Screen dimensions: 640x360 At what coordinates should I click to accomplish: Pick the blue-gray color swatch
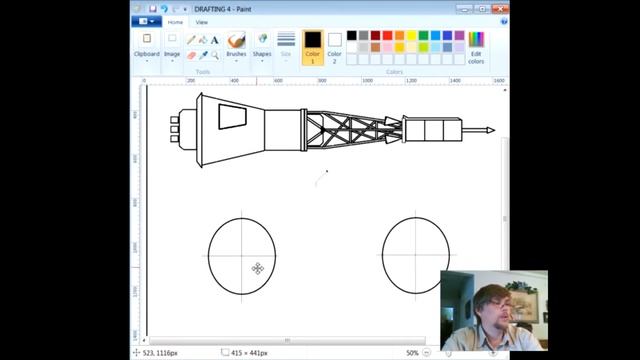(447, 47)
